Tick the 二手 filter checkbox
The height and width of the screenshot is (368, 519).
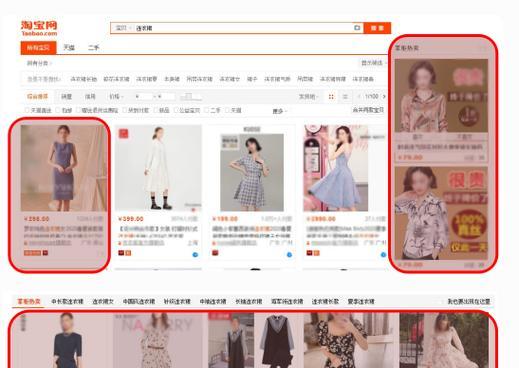point(207,110)
